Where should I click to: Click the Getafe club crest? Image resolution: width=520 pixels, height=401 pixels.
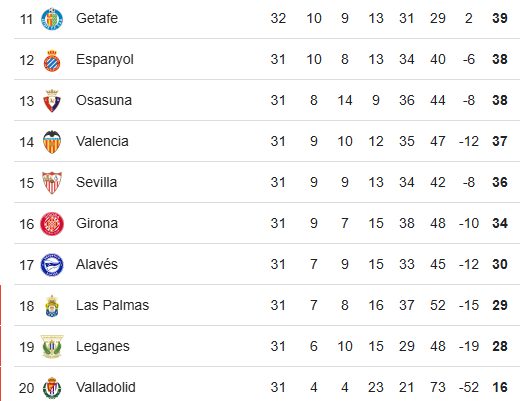(x=52, y=19)
